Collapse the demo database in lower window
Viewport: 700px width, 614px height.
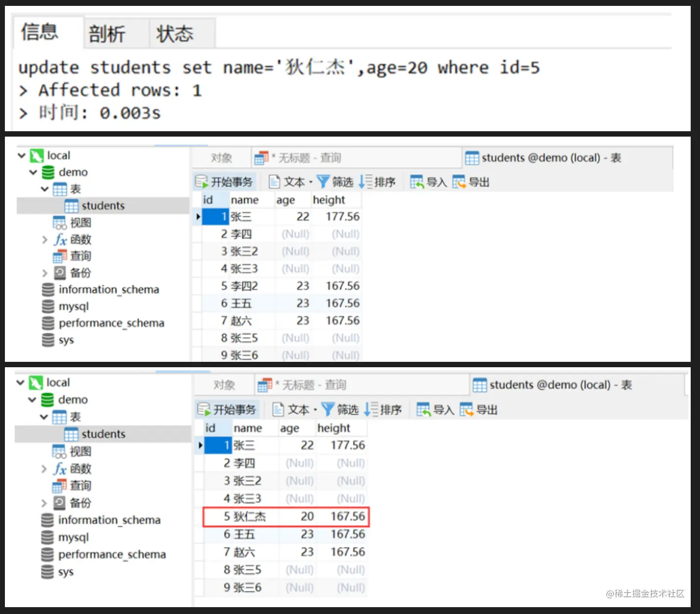pos(32,400)
